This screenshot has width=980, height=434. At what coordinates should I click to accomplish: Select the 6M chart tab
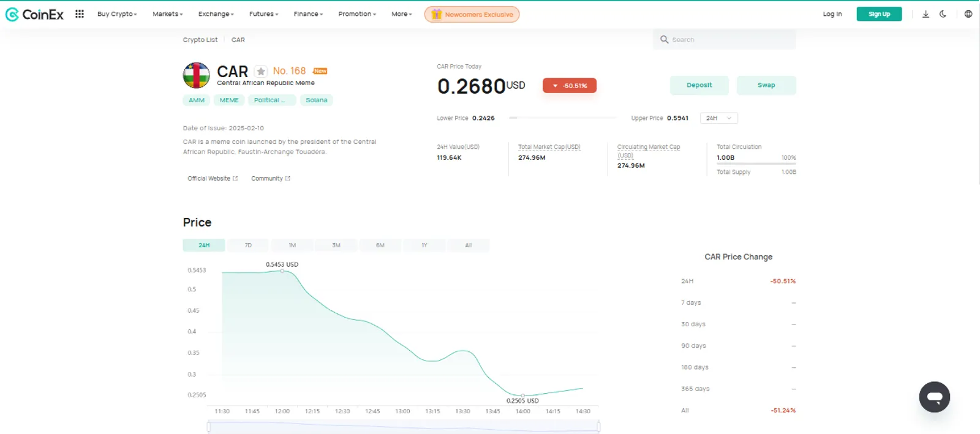pos(380,245)
